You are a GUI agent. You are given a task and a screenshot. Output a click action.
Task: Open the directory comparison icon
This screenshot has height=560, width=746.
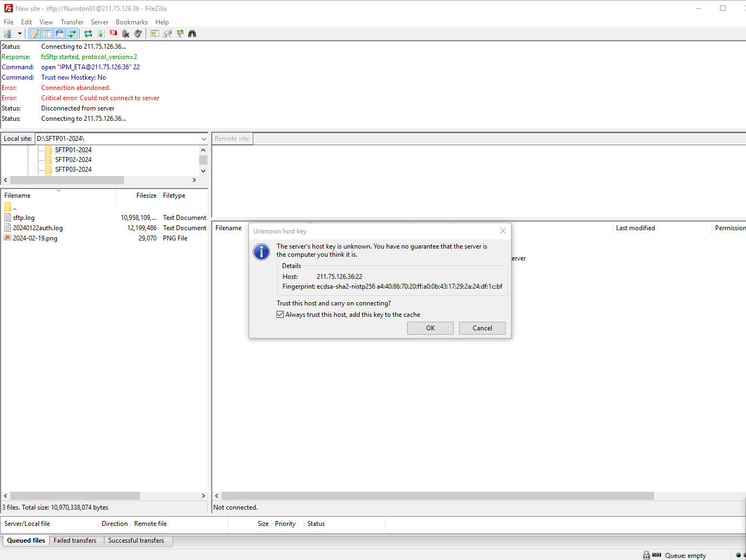(167, 34)
